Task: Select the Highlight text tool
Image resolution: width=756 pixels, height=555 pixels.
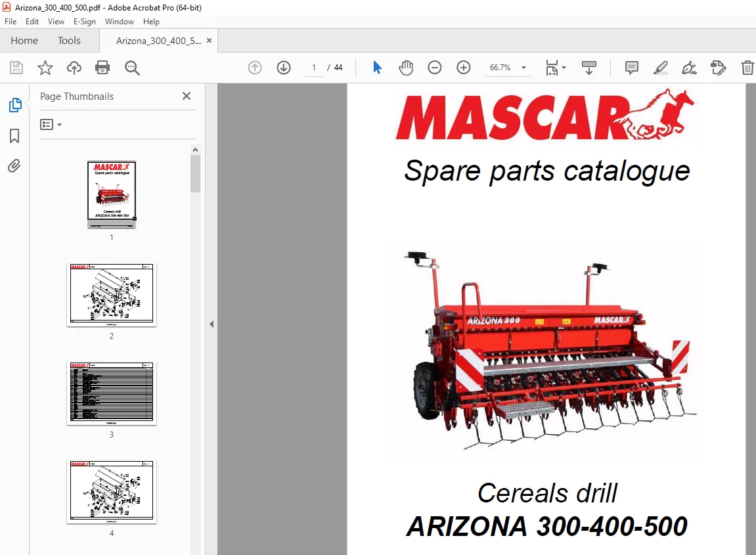Action: [x=661, y=68]
